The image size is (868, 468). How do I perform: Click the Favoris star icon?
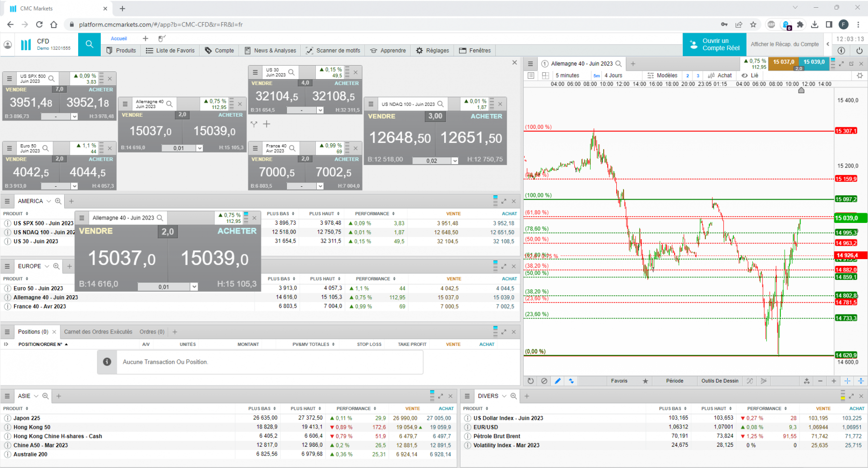pos(645,381)
